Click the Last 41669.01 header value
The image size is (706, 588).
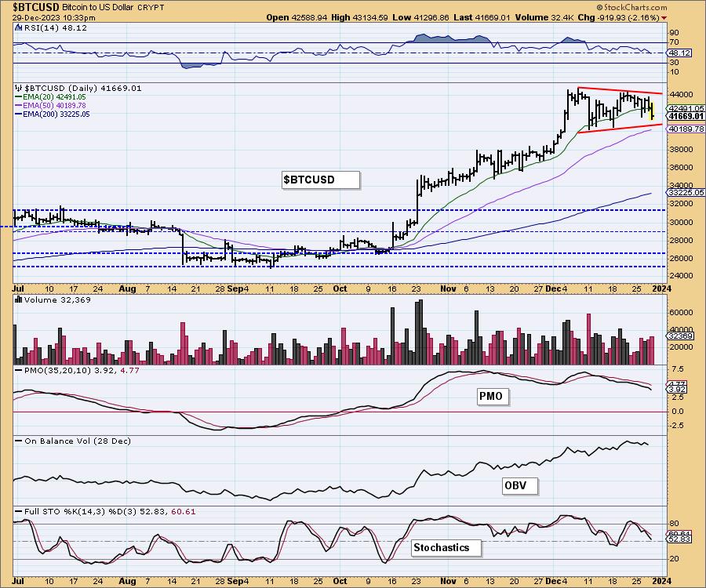482,17
